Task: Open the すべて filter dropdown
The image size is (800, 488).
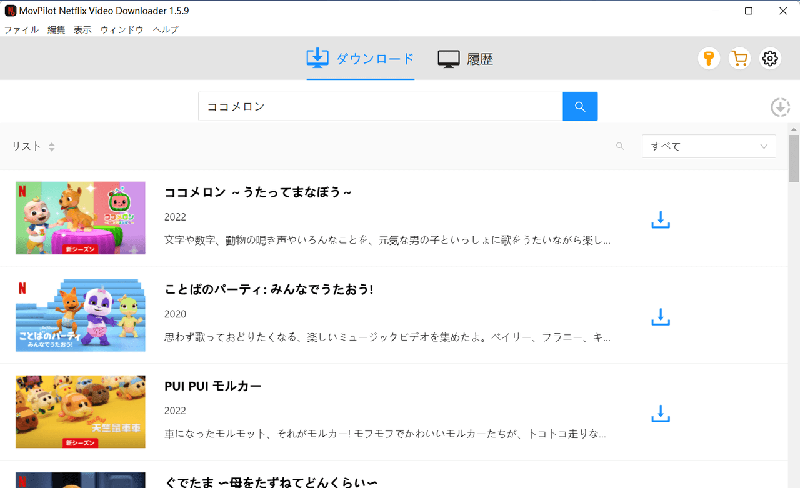Action: pos(708,146)
